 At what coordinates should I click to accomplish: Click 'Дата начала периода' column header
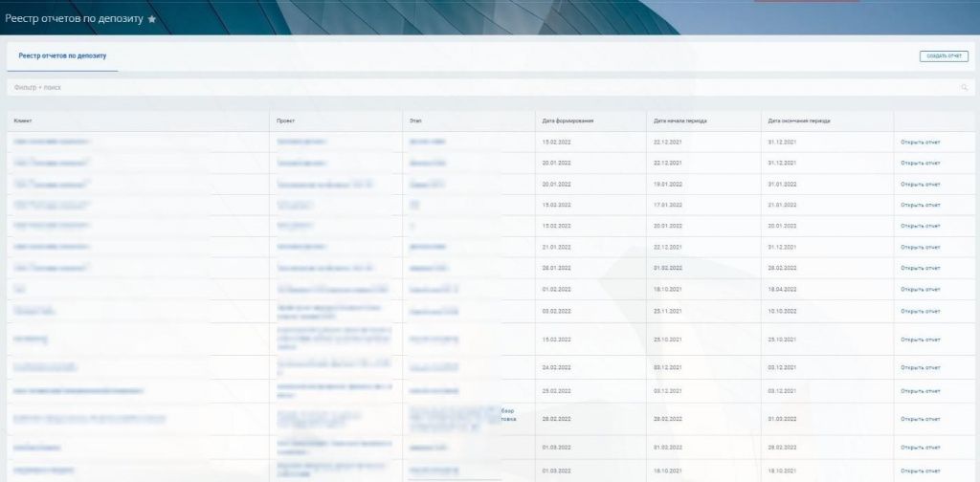679,121
